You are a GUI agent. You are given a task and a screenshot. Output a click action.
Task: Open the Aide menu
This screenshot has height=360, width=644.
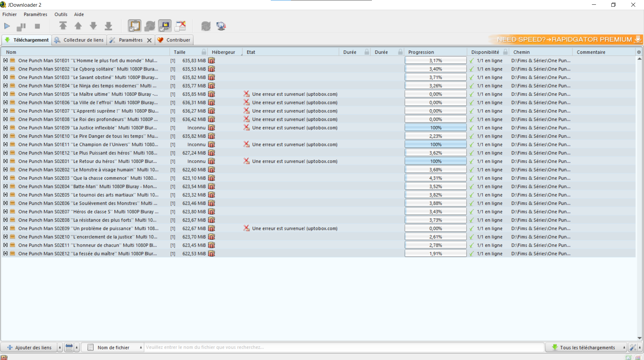point(79,14)
